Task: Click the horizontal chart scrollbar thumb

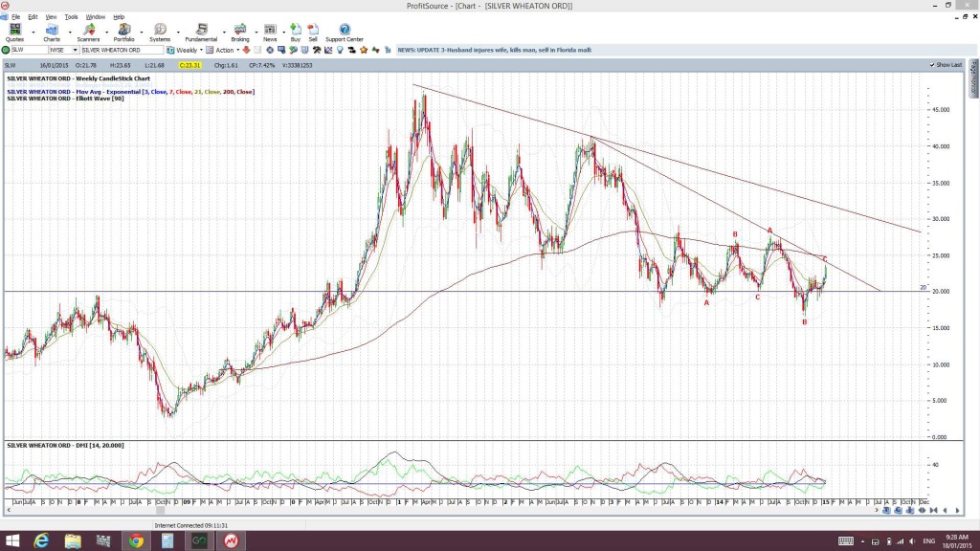Action: tap(161, 511)
